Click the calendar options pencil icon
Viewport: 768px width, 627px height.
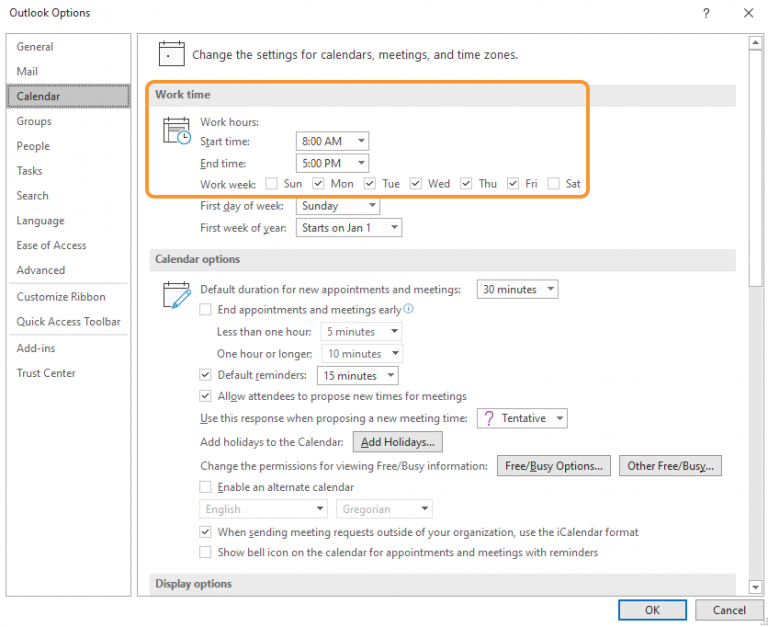[x=176, y=294]
